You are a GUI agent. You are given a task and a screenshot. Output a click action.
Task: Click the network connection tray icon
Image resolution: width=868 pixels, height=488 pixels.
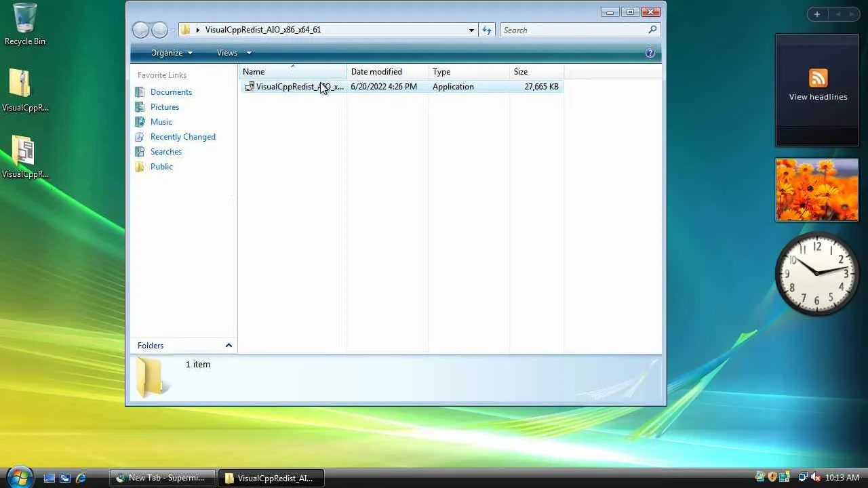pyautogui.click(x=803, y=477)
